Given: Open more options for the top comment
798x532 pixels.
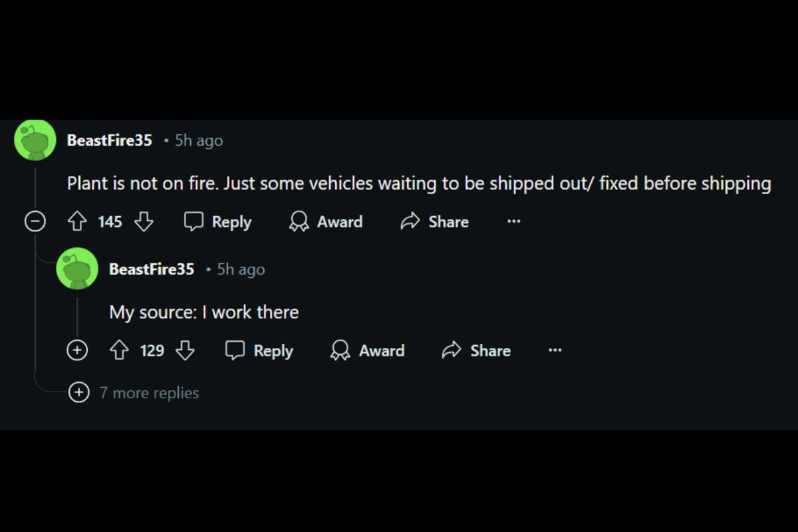Looking at the screenshot, I should [x=513, y=221].
